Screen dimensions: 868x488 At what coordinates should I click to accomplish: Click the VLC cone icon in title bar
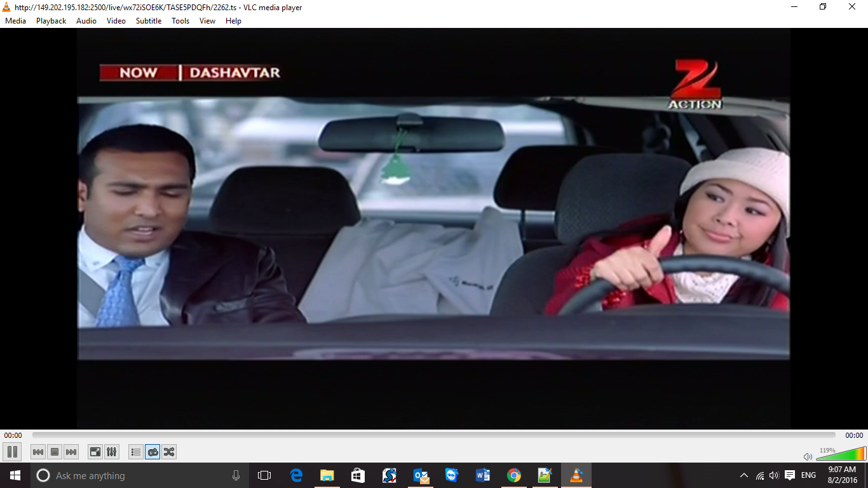point(6,7)
